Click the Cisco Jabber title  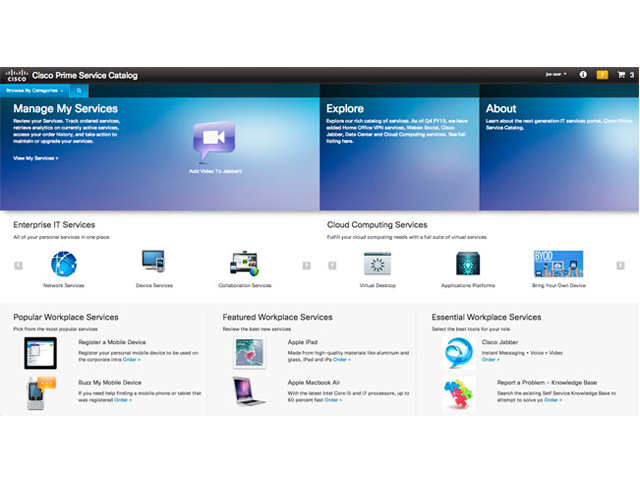500,342
